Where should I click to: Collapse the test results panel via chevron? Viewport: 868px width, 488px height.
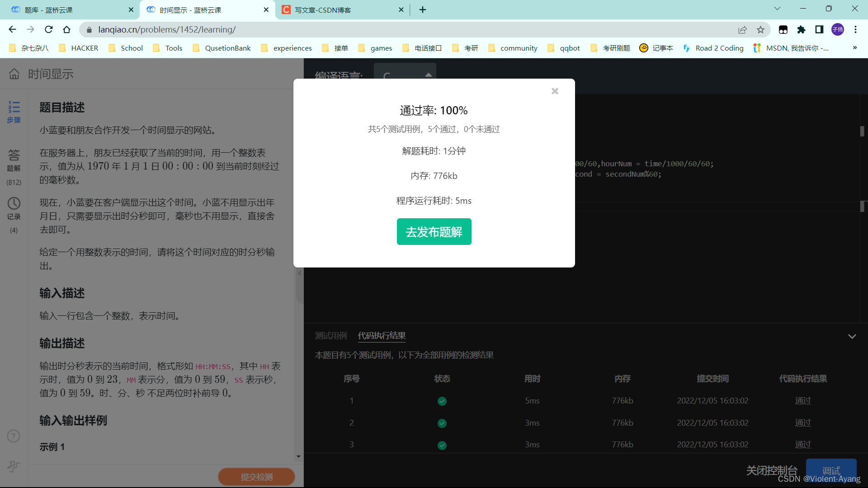pos(853,336)
